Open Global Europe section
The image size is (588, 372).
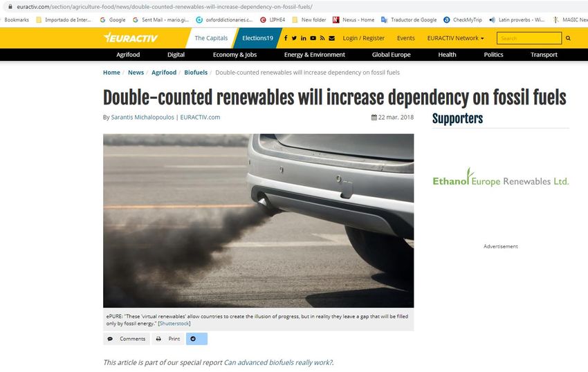pos(391,55)
